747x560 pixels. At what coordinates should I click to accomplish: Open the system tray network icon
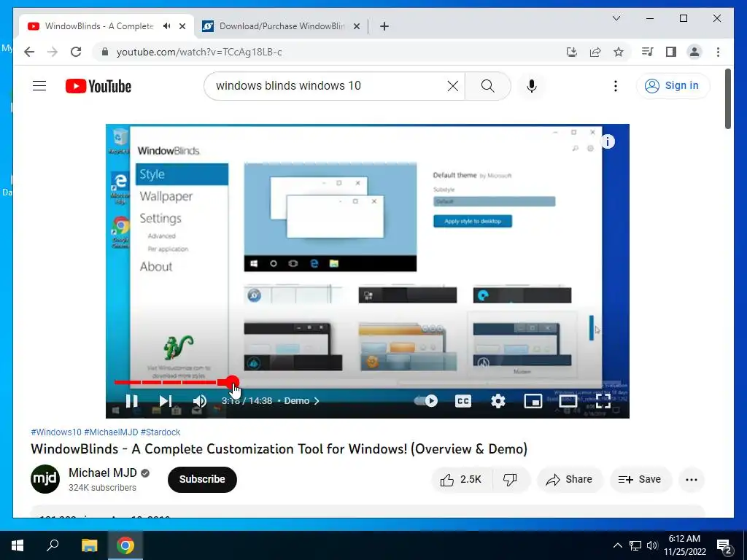coord(635,545)
